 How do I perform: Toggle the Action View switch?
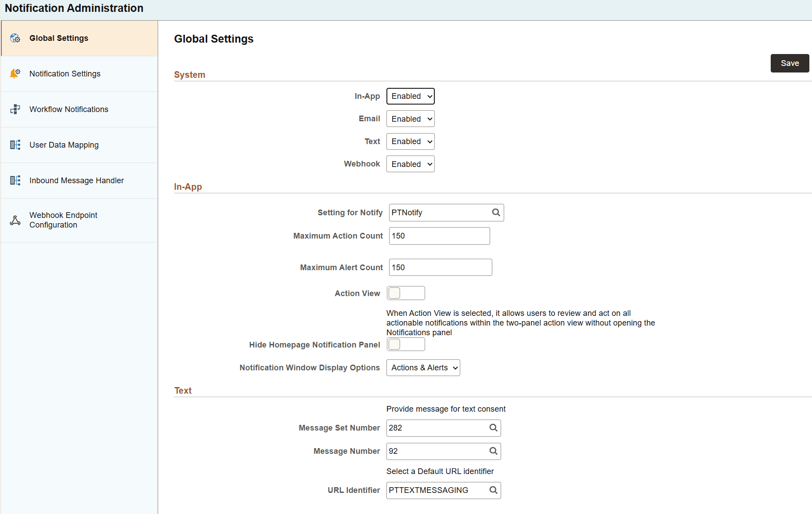(406, 293)
